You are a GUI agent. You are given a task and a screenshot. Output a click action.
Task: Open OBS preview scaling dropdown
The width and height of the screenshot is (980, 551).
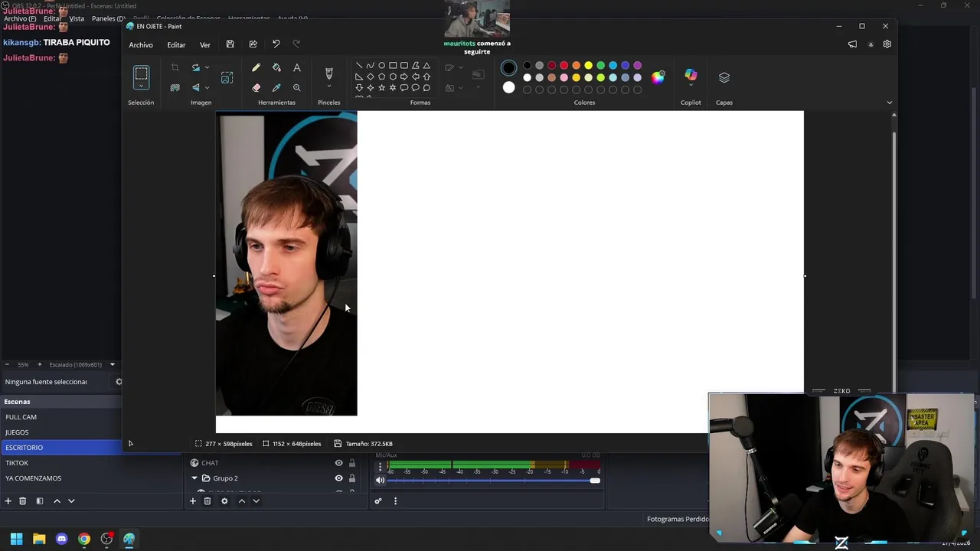tap(112, 364)
